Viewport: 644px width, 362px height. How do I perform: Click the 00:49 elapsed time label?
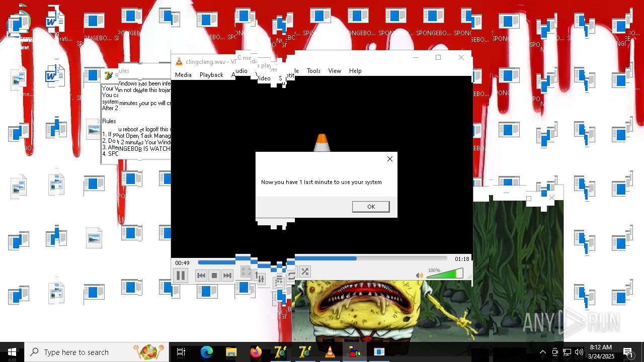182,263
